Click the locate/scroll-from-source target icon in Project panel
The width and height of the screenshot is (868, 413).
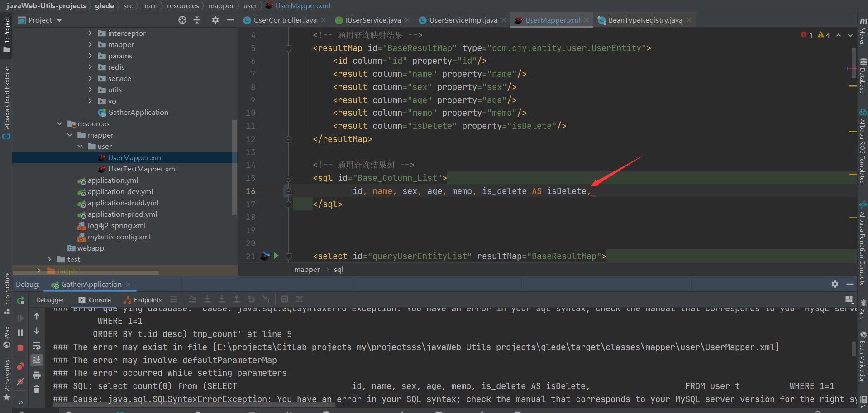(x=182, y=20)
